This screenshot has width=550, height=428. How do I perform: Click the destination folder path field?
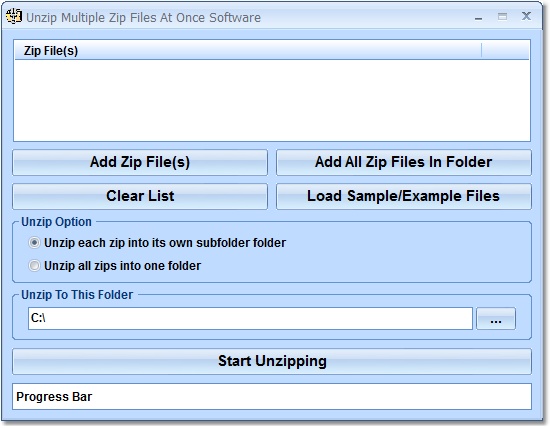[250, 319]
